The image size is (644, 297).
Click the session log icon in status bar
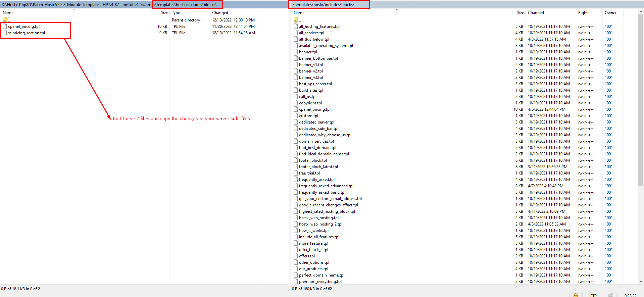(x=611, y=295)
